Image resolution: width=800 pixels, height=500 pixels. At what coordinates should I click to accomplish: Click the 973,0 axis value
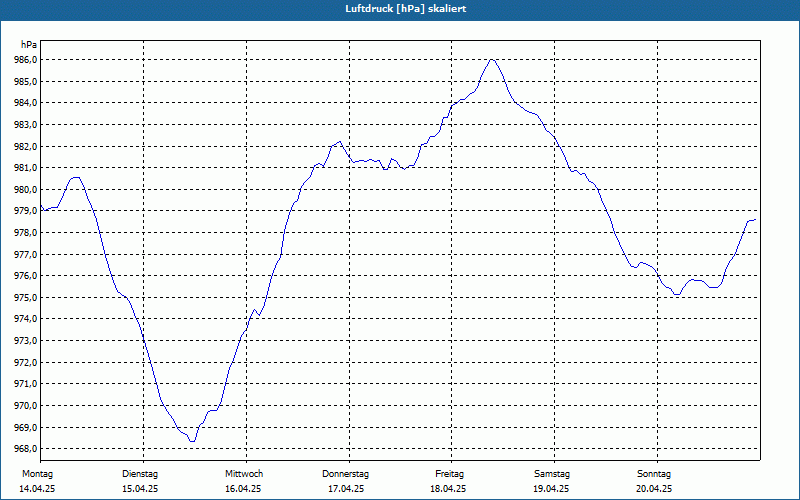(x=25, y=341)
